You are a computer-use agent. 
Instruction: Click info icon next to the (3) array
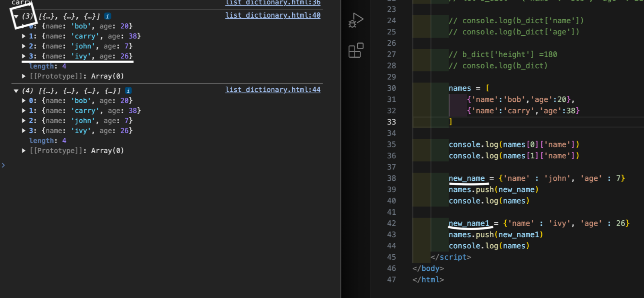[x=107, y=16]
